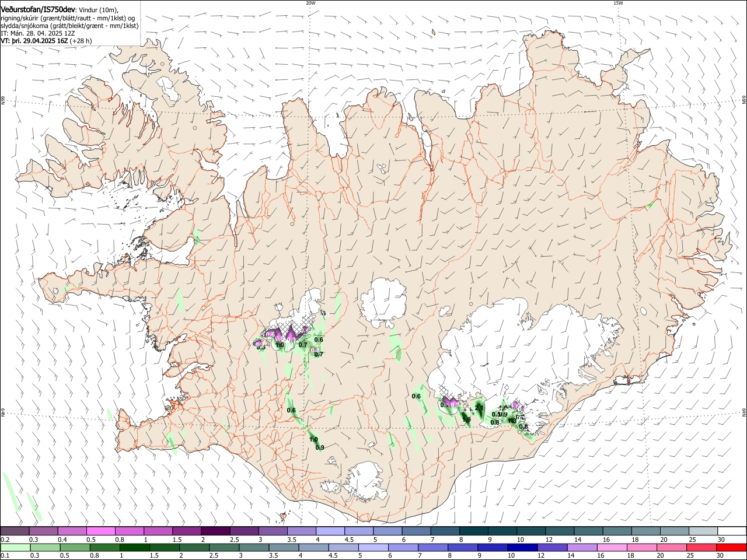Select the 'VT: þri. 29.04.2025 16Z (+28 h)' line
This screenshot has width=747, height=560.
click(46, 41)
